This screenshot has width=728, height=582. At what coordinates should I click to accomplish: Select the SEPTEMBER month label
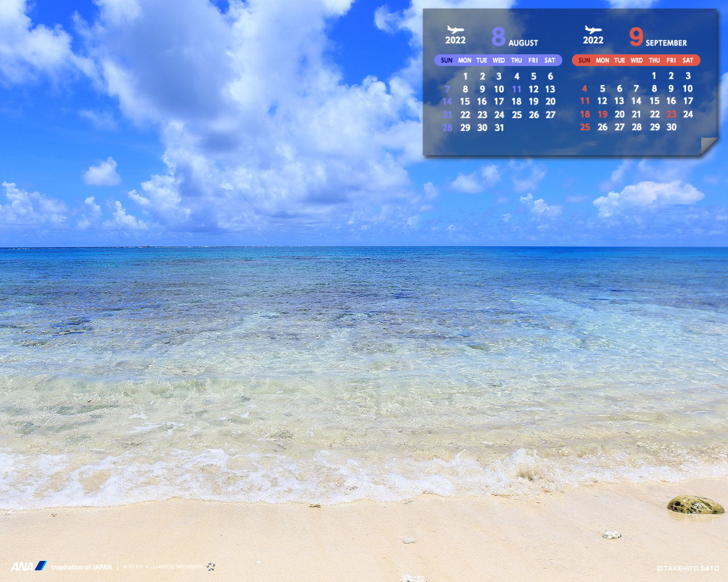(x=666, y=43)
